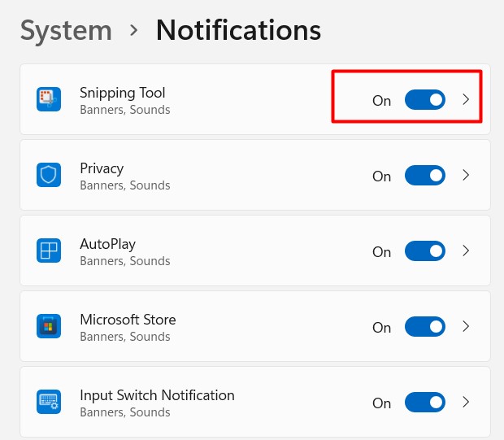Click the Input Switch Notification label
This screenshot has height=440, width=504.
(x=157, y=395)
